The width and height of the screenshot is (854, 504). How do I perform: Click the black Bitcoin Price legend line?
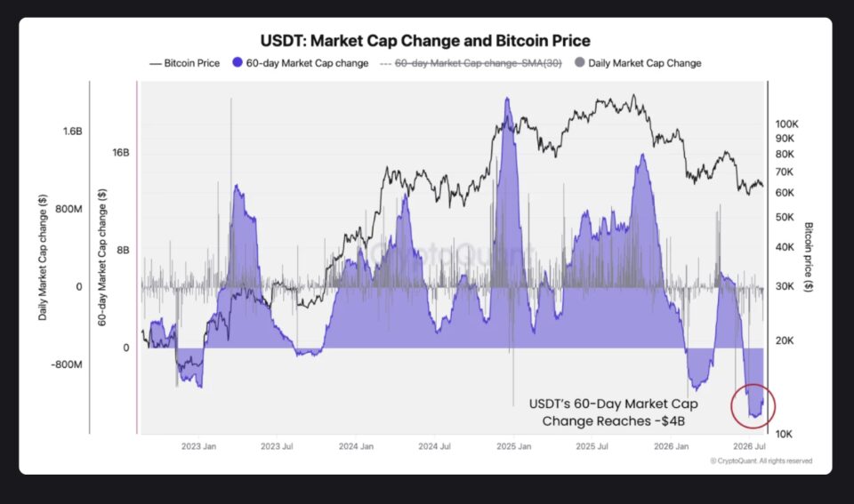pyautogui.click(x=155, y=64)
